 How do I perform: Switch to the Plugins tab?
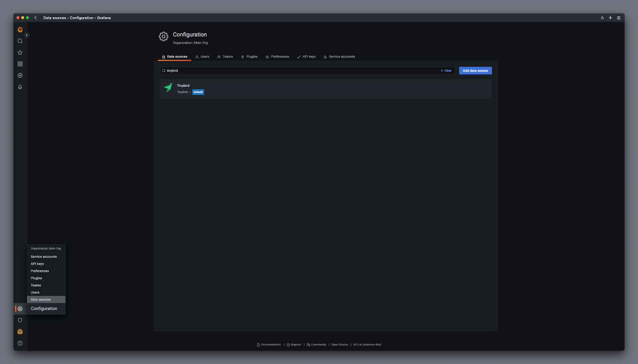[x=249, y=57]
